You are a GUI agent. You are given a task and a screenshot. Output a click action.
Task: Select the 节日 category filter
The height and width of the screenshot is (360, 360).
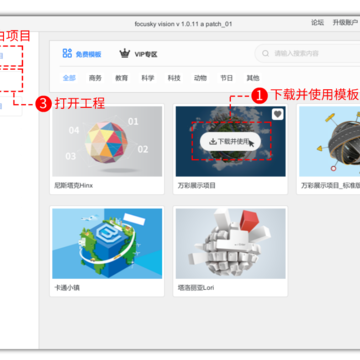pos(226,78)
